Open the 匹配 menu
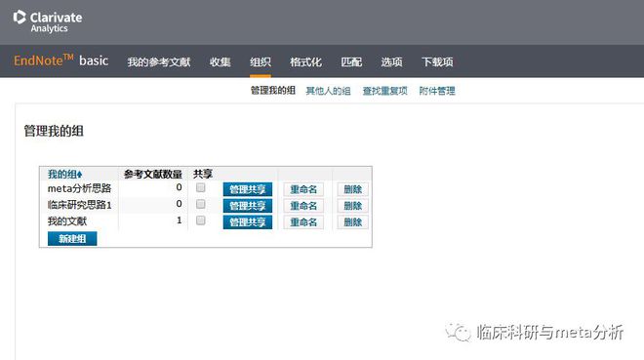This screenshot has height=360, width=644. point(351,62)
